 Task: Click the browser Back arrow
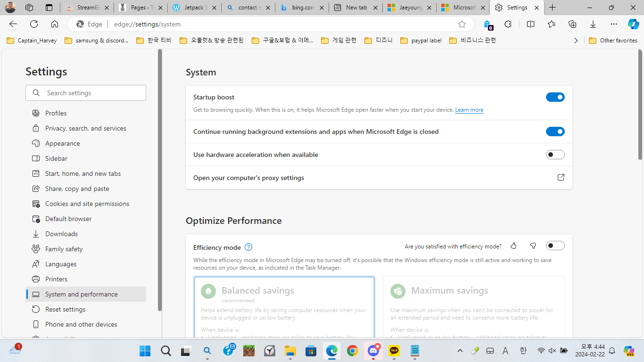[13, 24]
